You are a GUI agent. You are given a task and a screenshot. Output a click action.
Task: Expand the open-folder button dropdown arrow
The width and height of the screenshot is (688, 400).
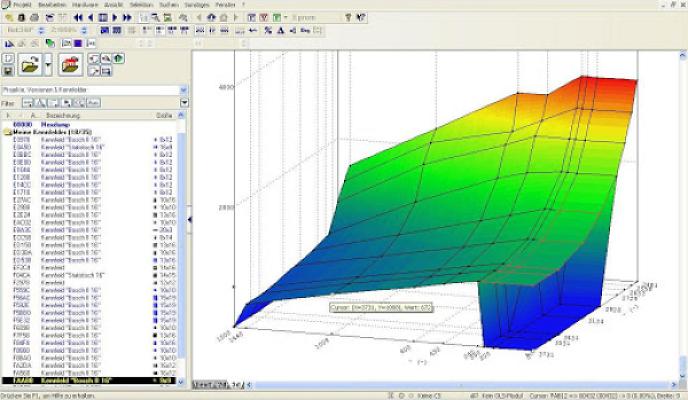[x=49, y=65]
